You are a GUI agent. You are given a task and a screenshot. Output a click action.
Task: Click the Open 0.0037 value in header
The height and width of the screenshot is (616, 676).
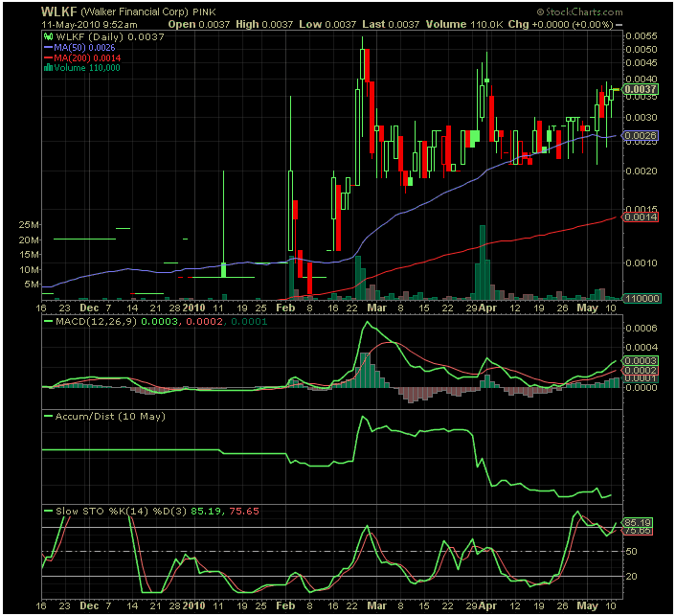[199, 25]
